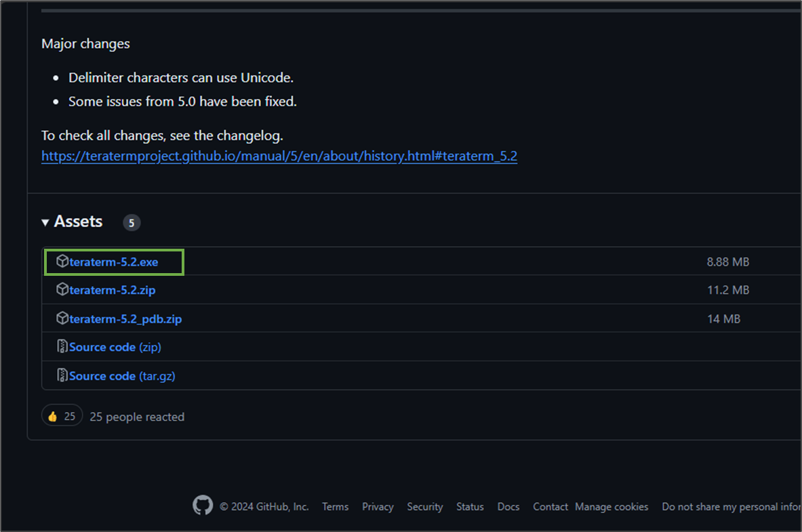This screenshot has height=532, width=802.
Task: Click the zip file icon beside Source code (tar.gz)
Action: click(x=62, y=375)
